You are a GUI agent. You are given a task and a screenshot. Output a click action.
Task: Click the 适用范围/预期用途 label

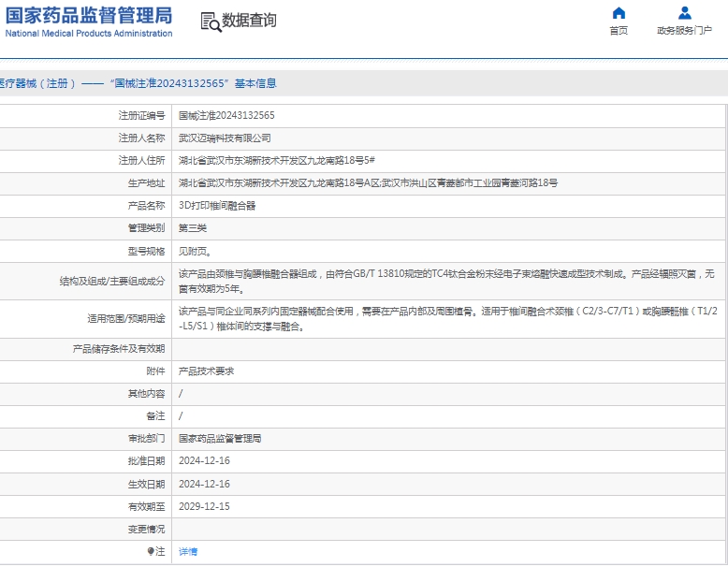[126, 318]
